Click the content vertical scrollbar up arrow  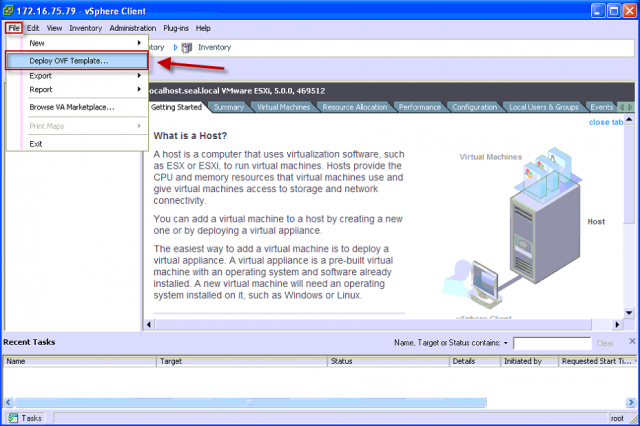tap(629, 119)
